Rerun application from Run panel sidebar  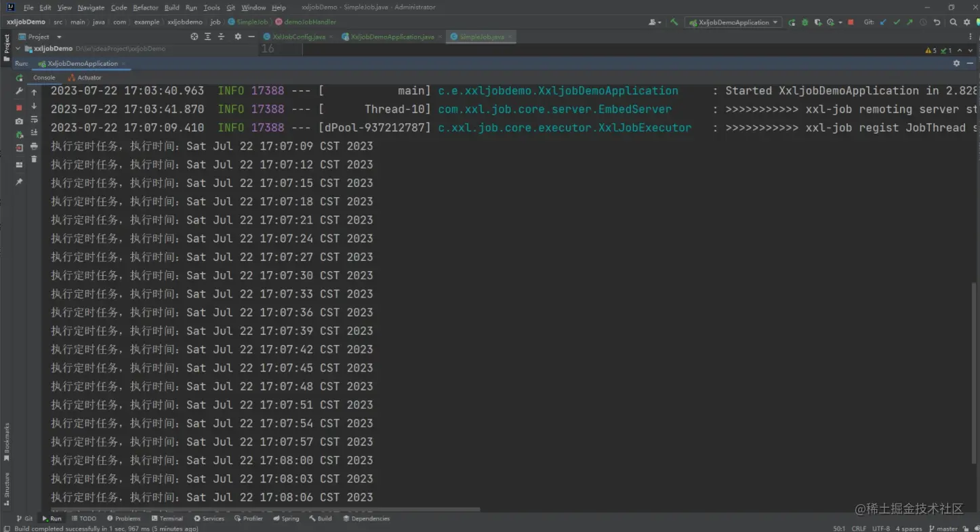click(x=19, y=78)
